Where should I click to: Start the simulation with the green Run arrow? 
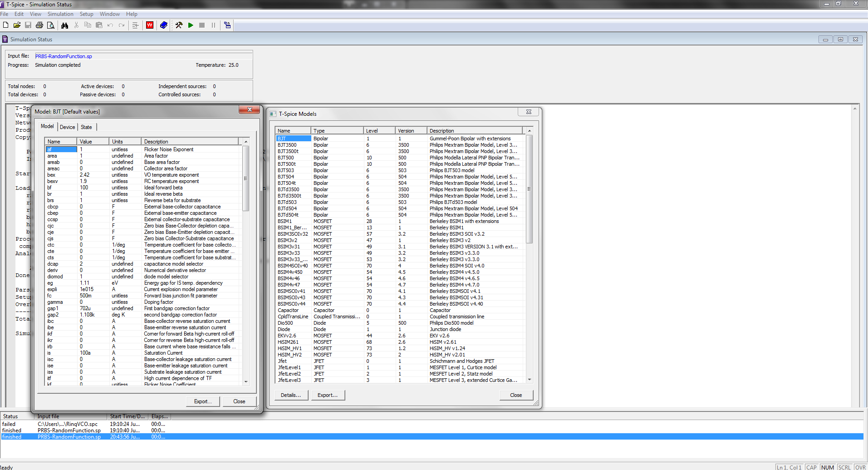tap(191, 25)
